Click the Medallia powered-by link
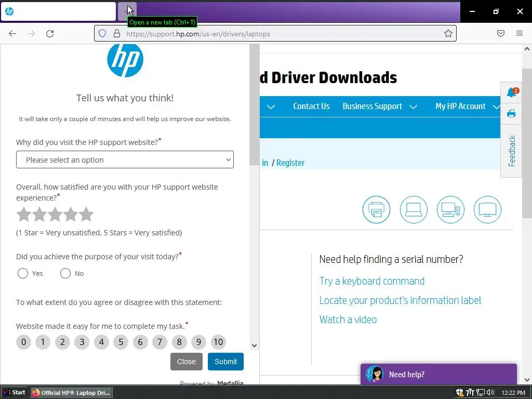The image size is (532, 399). pos(230,383)
